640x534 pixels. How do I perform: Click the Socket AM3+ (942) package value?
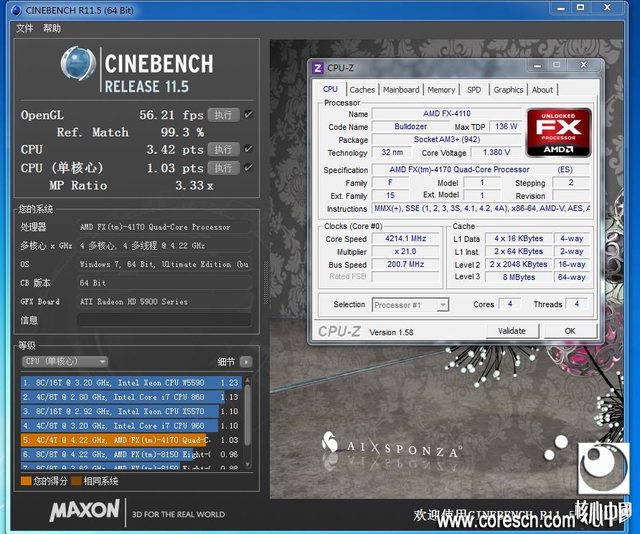447,139
